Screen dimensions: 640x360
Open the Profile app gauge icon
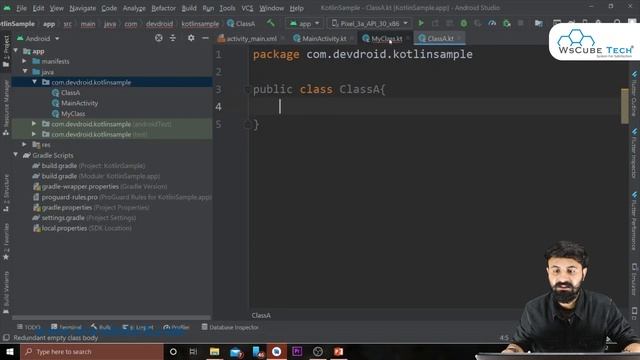[x=492, y=23]
